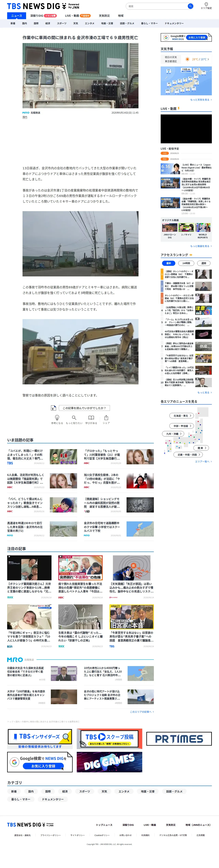Viewport: 219px width, 868px height.
Task: Expand the 北海道・東北 area button
Action: coord(181,415)
